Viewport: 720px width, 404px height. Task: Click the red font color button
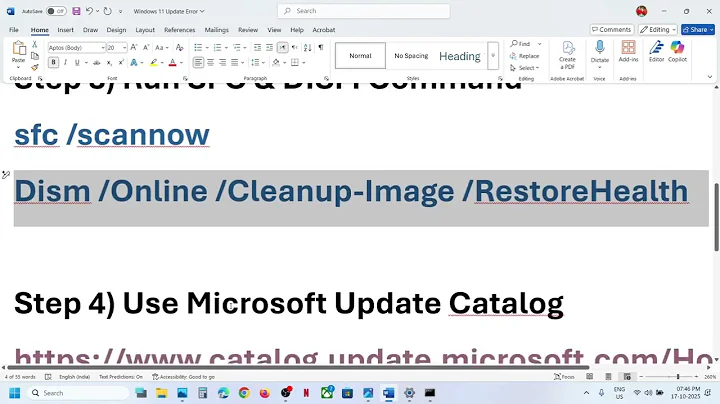[173, 62]
